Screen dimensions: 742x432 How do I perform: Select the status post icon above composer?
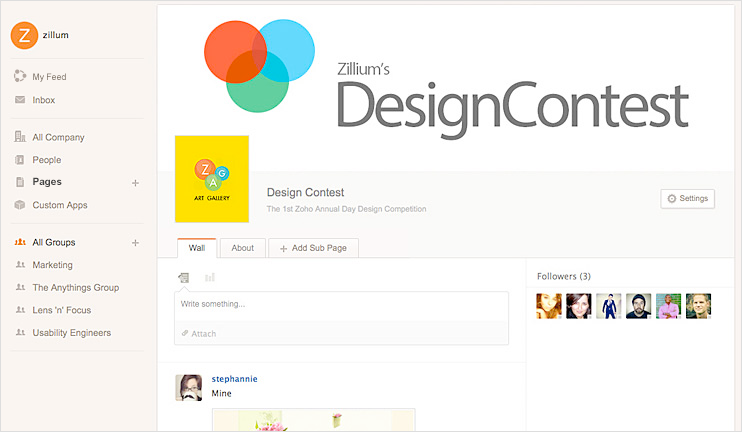(184, 278)
